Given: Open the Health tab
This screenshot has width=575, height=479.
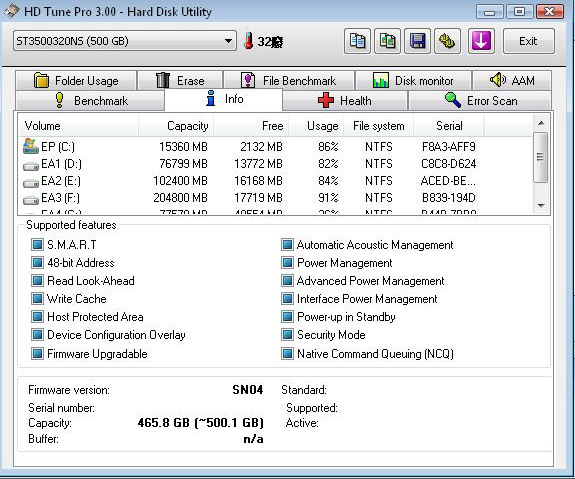Looking at the screenshot, I should click(345, 100).
